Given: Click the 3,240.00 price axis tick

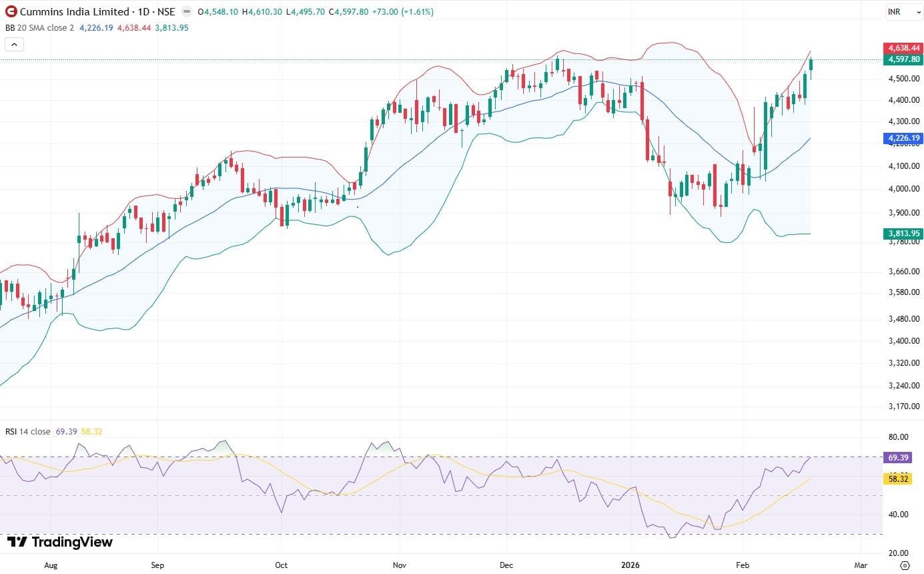Looking at the screenshot, I should [904, 386].
